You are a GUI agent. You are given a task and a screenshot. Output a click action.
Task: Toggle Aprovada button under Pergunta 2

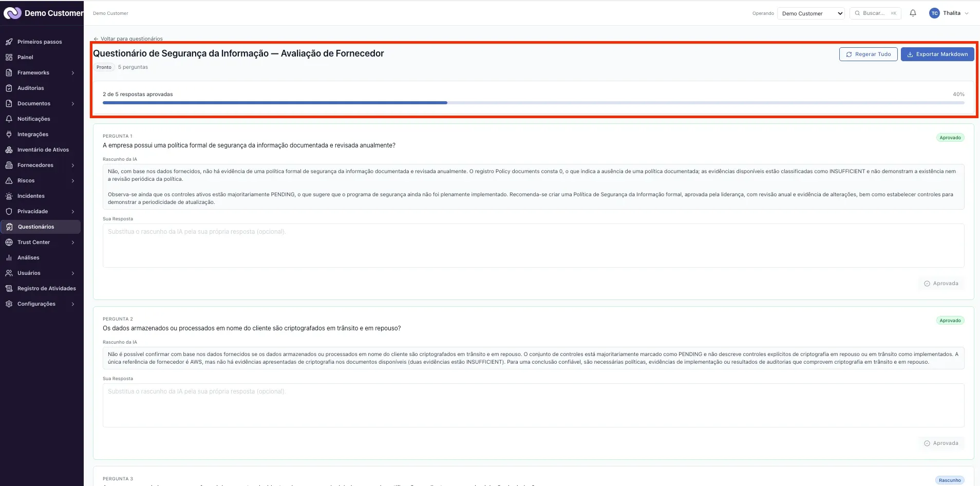click(x=941, y=443)
